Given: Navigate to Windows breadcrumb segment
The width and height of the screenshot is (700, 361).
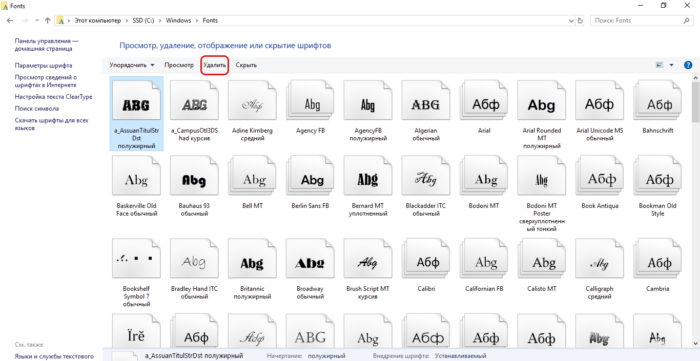Looking at the screenshot, I should pos(178,21).
